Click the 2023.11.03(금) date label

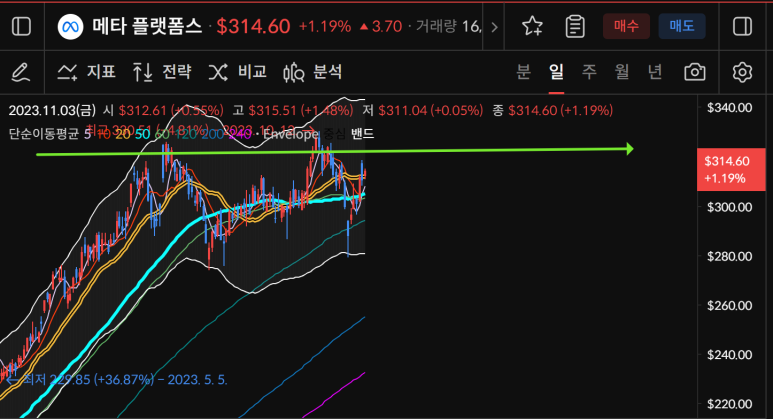pos(53,110)
